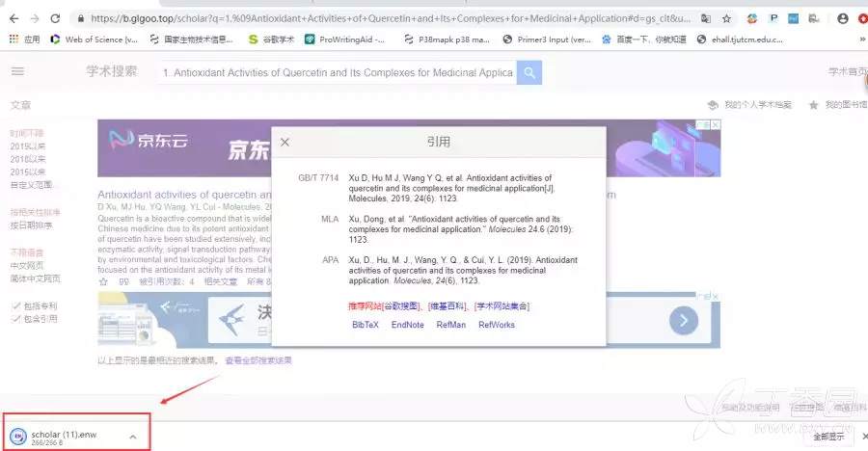Click the 学术搜索 logo

pyautogui.click(x=111, y=71)
